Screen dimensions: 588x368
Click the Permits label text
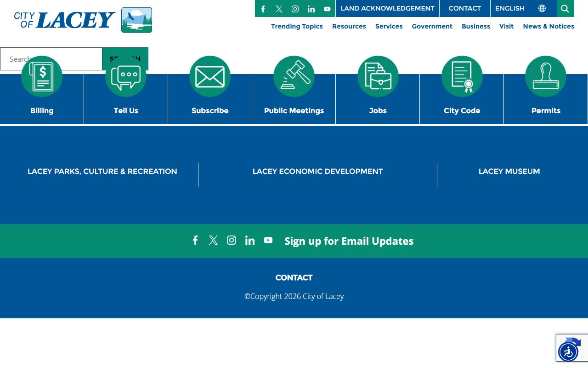click(546, 111)
